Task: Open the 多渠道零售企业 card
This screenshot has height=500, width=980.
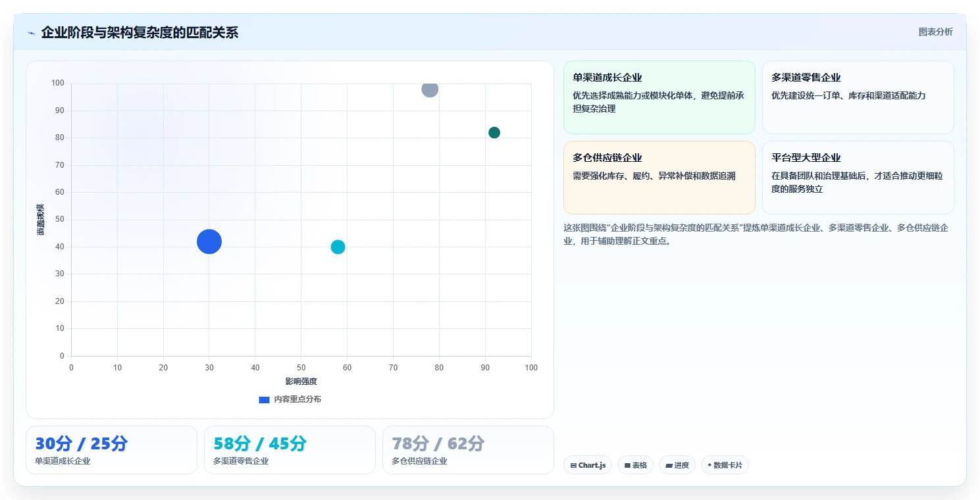Action: click(858, 97)
